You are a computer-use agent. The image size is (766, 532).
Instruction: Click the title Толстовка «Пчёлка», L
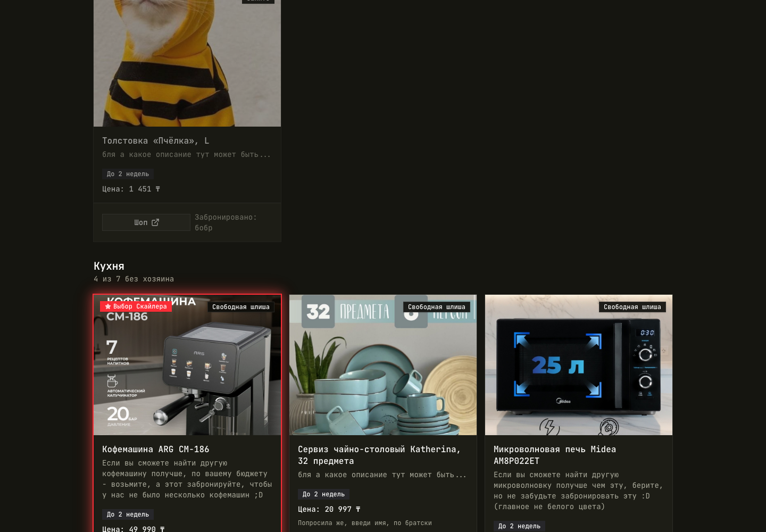click(156, 140)
